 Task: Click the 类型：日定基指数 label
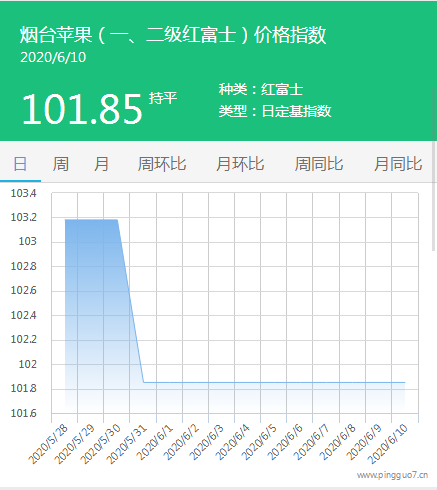pyautogui.click(x=275, y=111)
